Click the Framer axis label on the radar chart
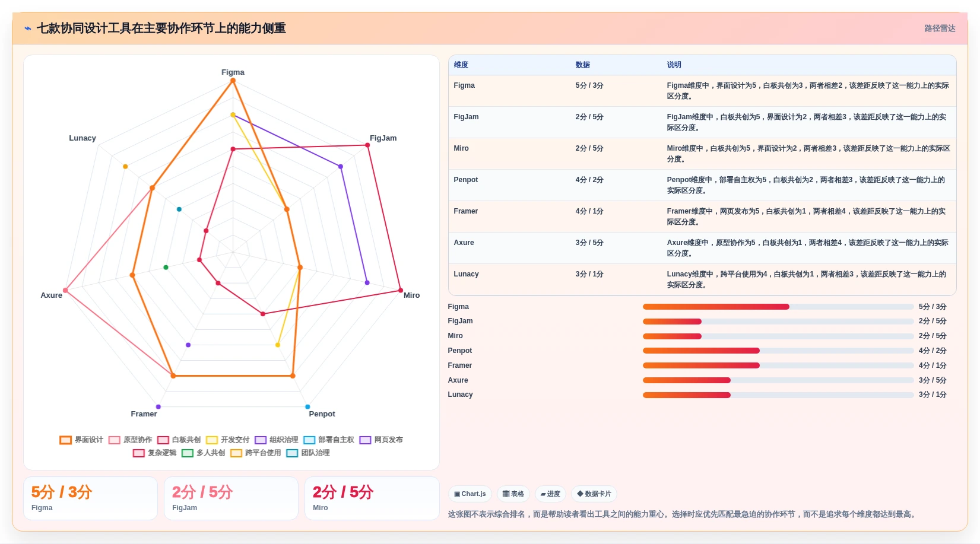 [144, 414]
